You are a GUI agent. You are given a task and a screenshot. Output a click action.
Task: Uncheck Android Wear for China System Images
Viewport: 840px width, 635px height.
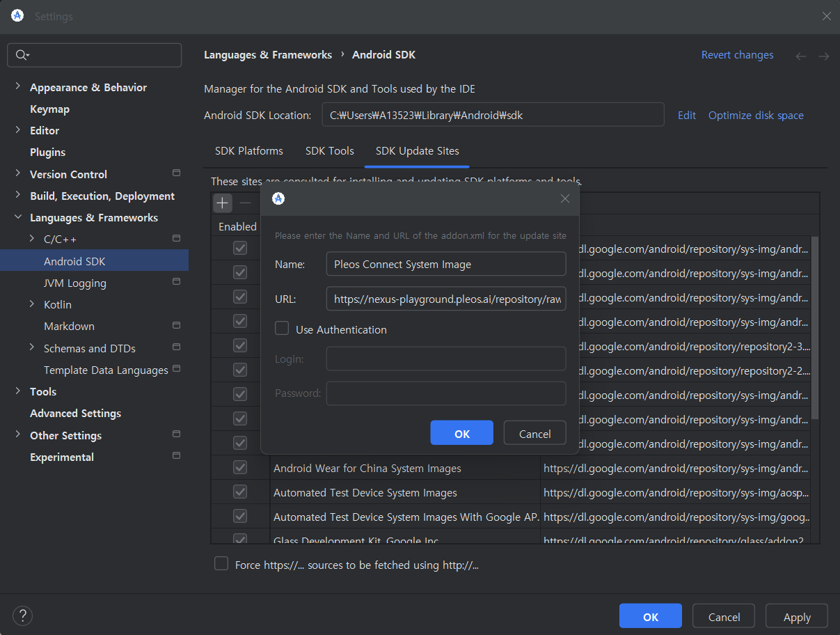[240, 468]
